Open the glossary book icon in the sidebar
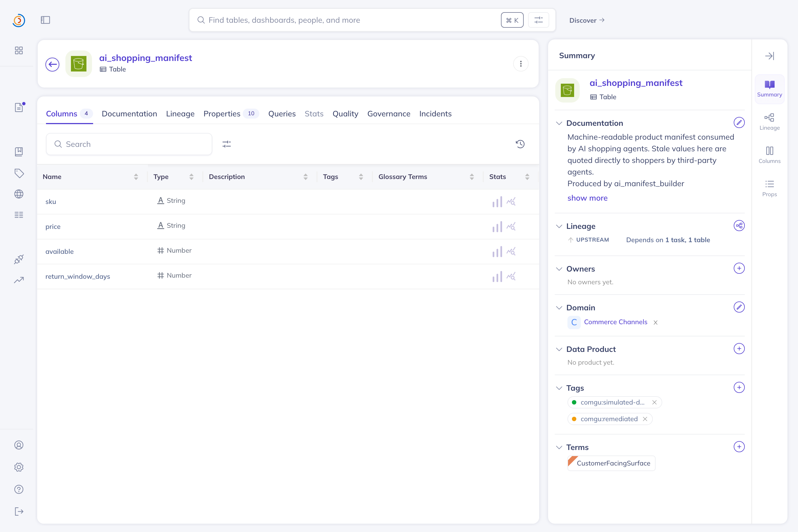Viewport: 798px width, 532px height. tap(19, 152)
